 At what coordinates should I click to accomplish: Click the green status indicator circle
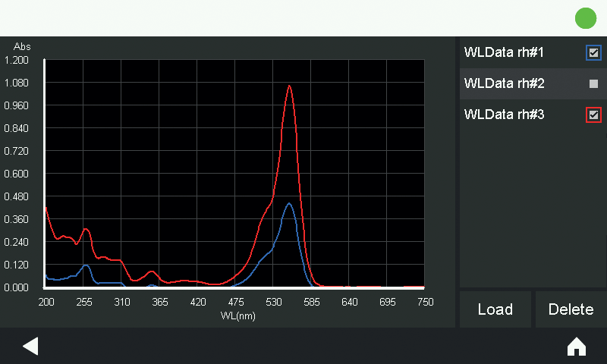pyautogui.click(x=586, y=18)
